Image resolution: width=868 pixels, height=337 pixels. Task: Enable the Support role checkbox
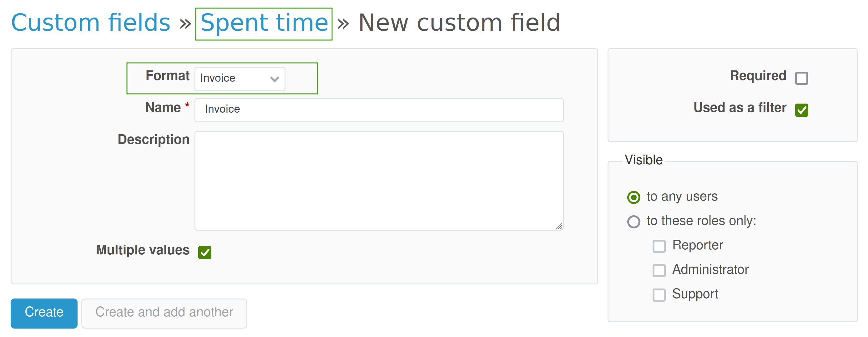[659, 294]
